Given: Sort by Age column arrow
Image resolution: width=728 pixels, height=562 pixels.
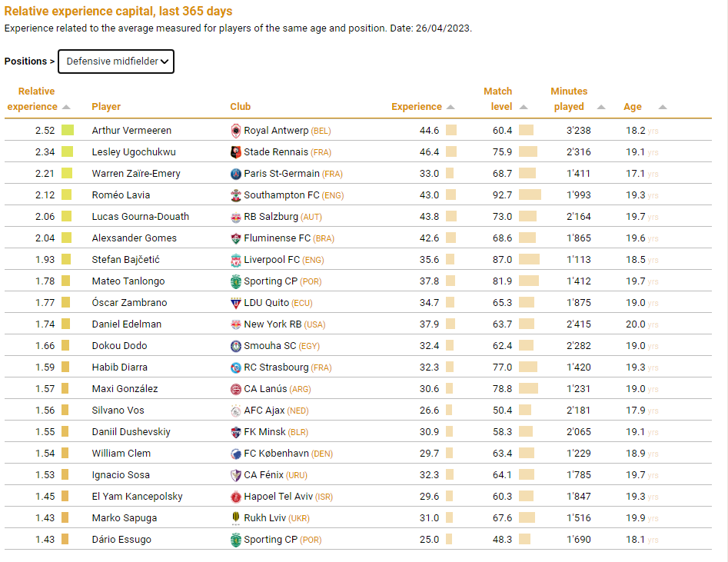Looking at the screenshot, I should coord(663,108).
